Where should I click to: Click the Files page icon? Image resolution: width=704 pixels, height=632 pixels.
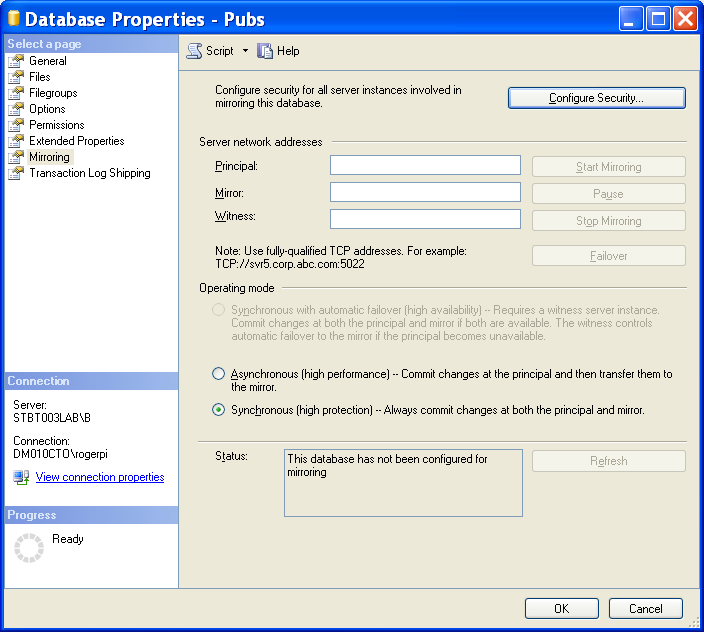tap(16, 77)
